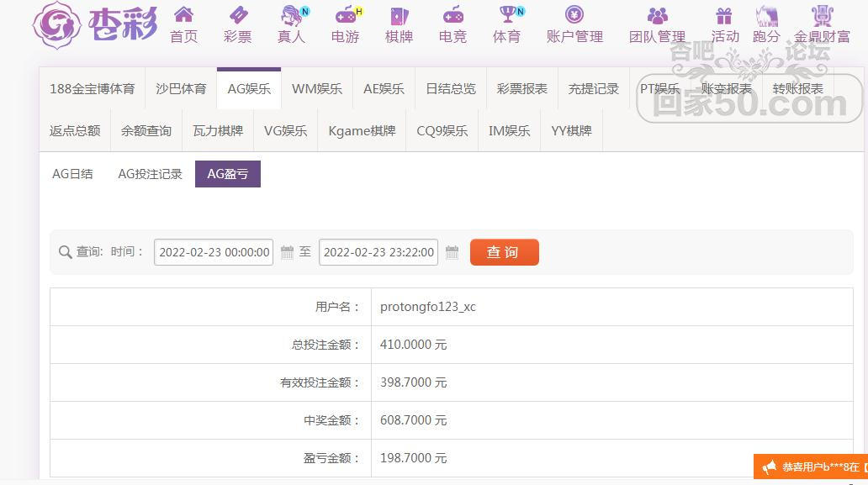
Task: Open the 余额查询 tab
Action: (x=146, y=130)
